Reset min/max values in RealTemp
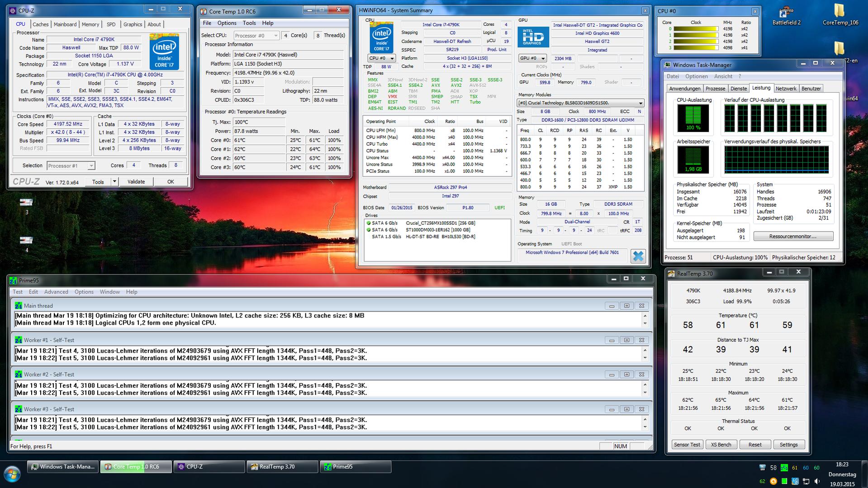 [755, 445]
